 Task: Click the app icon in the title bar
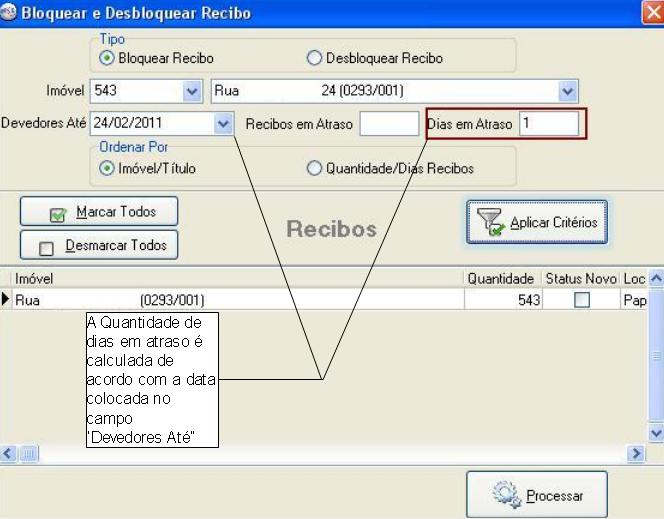pyautogui.click(x=10, y=14)
